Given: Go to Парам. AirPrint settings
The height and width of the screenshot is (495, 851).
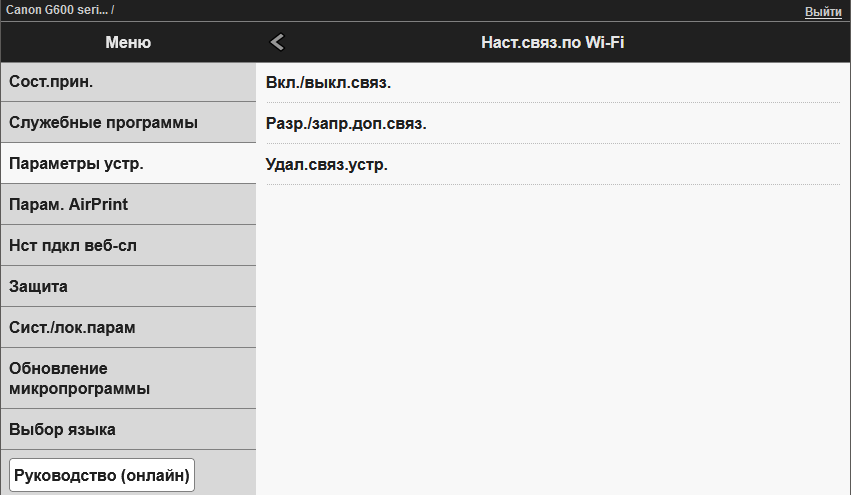Looking at the screenshot, I should click(x=128, y=205).
